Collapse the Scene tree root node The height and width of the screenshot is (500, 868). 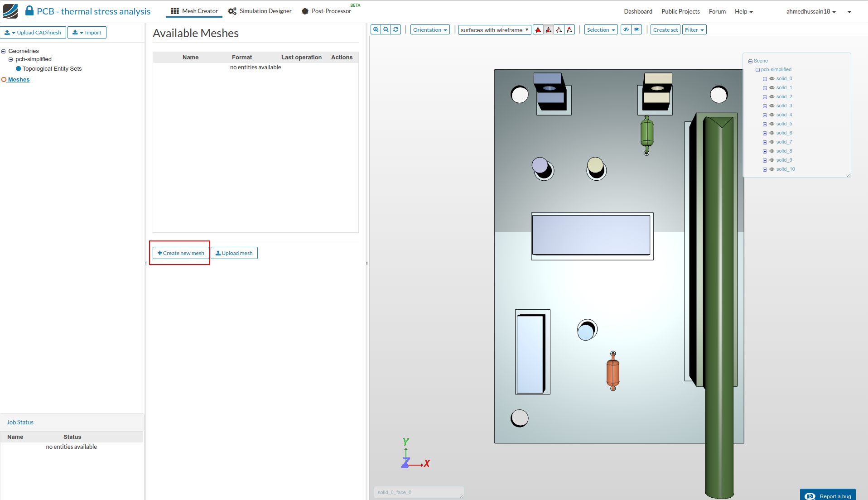click(750, 61)
